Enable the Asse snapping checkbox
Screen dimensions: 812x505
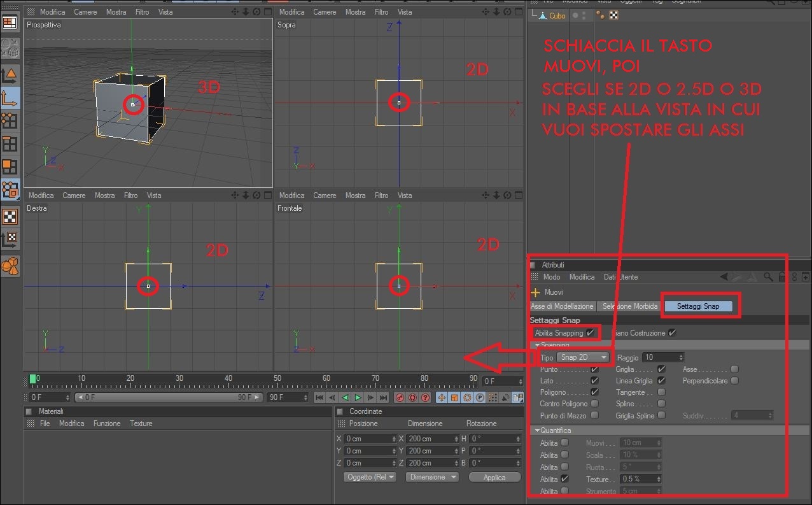[734, 369]
